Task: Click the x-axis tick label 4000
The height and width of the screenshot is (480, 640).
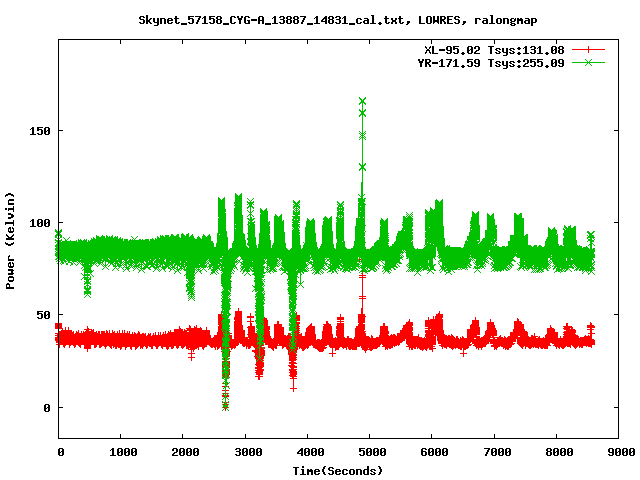Action: pos(310,452)
